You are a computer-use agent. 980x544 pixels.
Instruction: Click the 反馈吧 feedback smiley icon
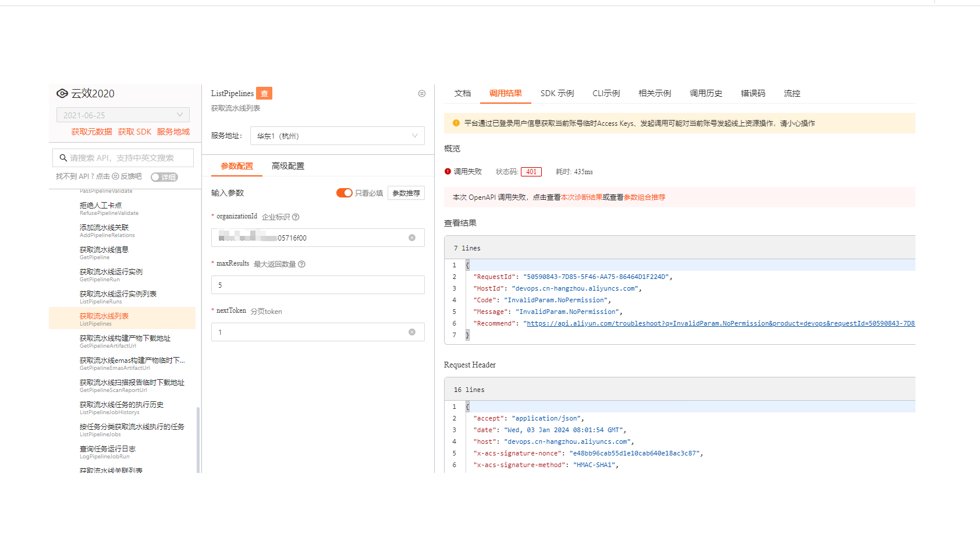click(115, 176)
